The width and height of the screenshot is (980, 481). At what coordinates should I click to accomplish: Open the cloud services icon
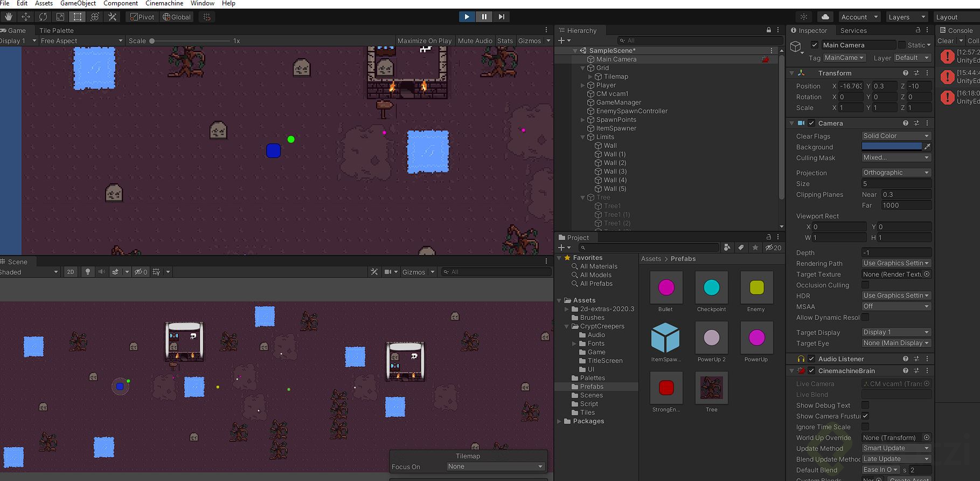point(825,17)
